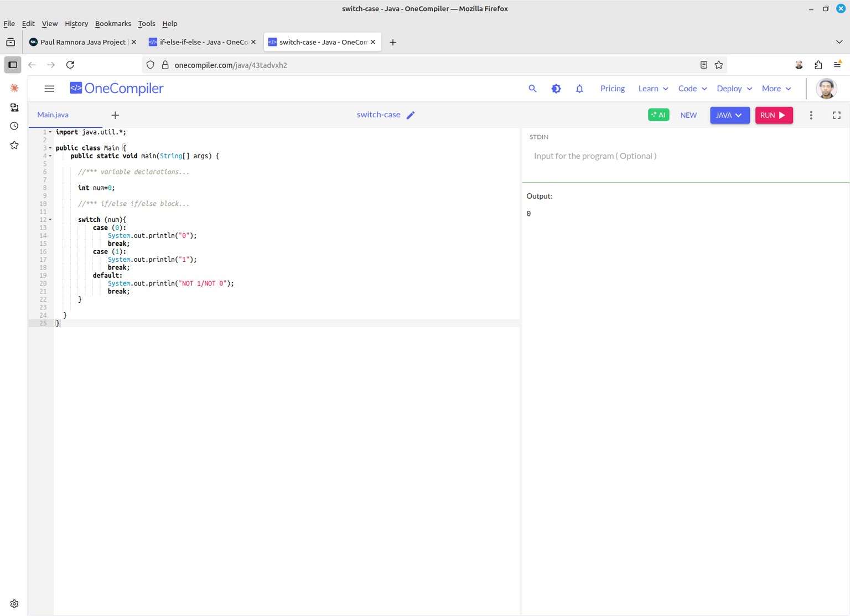List all tabs with the chevron
The width and height of the screenshot is (850, 616).
[x=839, y=42]
